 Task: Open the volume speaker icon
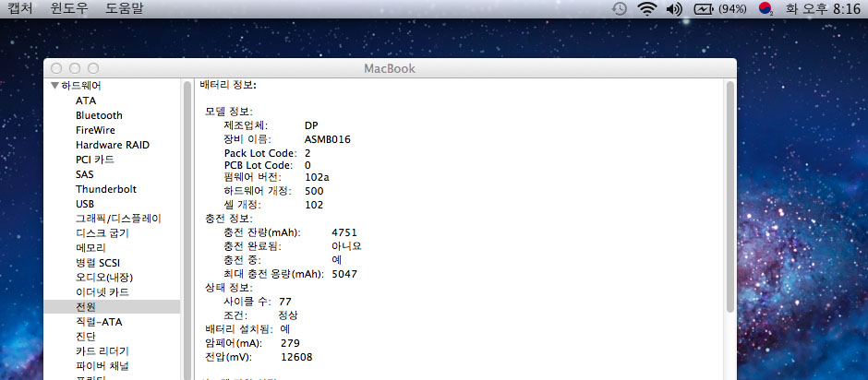[673, 9]
